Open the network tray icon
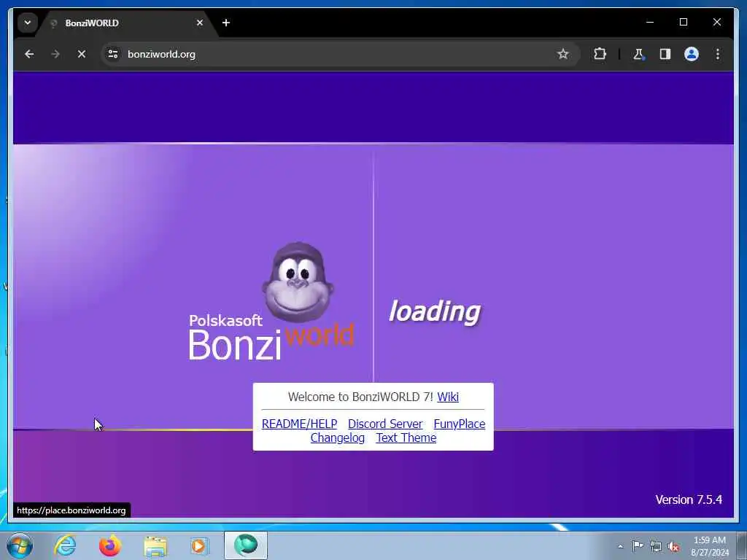This screenshot has height=560, width=747. coord(656,546)
